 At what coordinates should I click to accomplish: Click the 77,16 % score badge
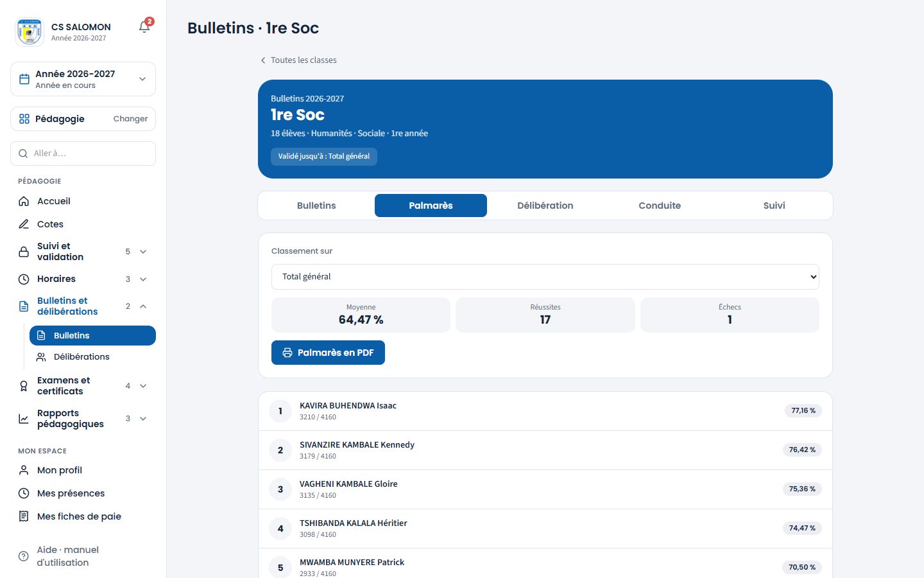(803, 410)
